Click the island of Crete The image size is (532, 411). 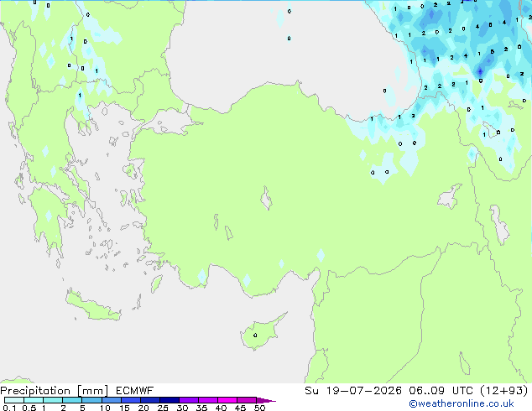[x=92, y=306]
